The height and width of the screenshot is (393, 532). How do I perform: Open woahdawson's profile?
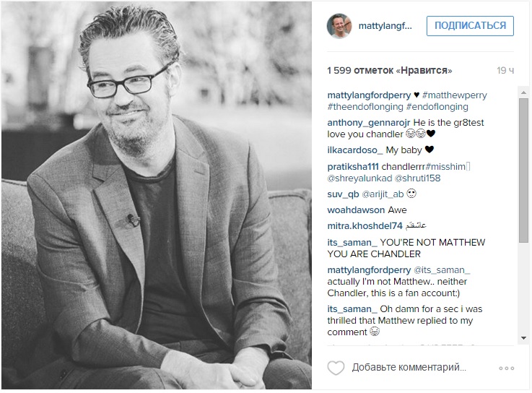(x=356, y=210)
